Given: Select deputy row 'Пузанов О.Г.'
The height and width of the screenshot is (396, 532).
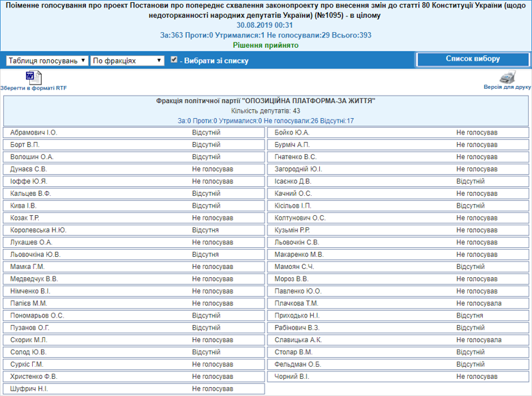Looking at the screenshot, I should coord(134,328).
